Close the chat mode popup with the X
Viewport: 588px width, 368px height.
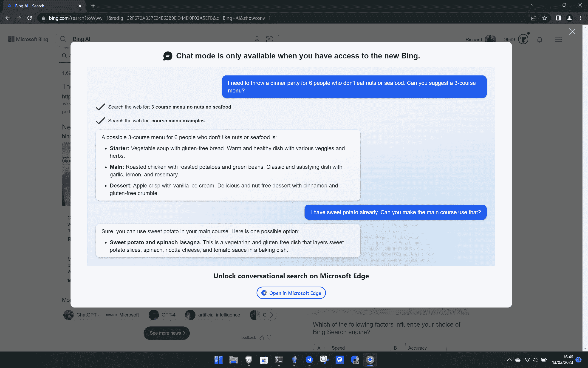click(572, 32)
